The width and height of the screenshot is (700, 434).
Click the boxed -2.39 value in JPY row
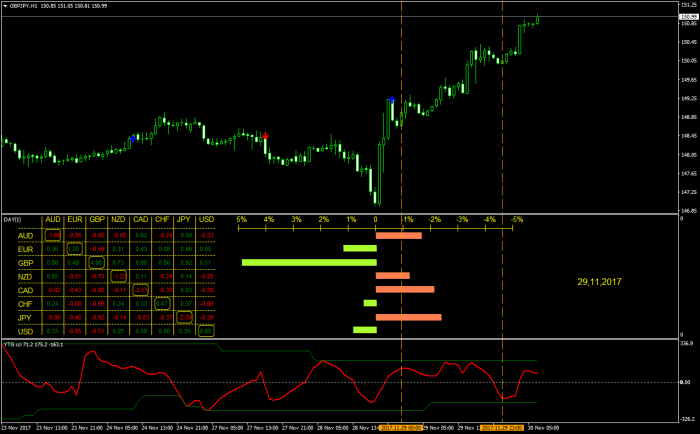[184, 317]
